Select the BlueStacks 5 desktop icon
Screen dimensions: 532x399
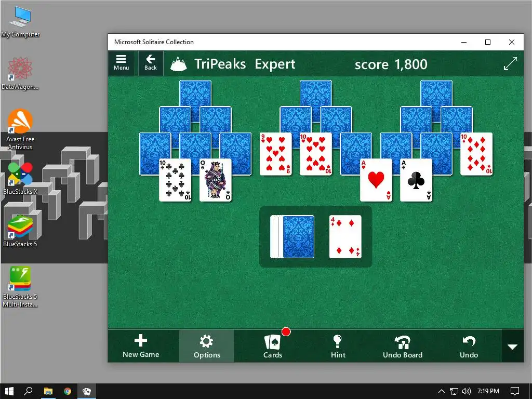[x=20, y=231]
